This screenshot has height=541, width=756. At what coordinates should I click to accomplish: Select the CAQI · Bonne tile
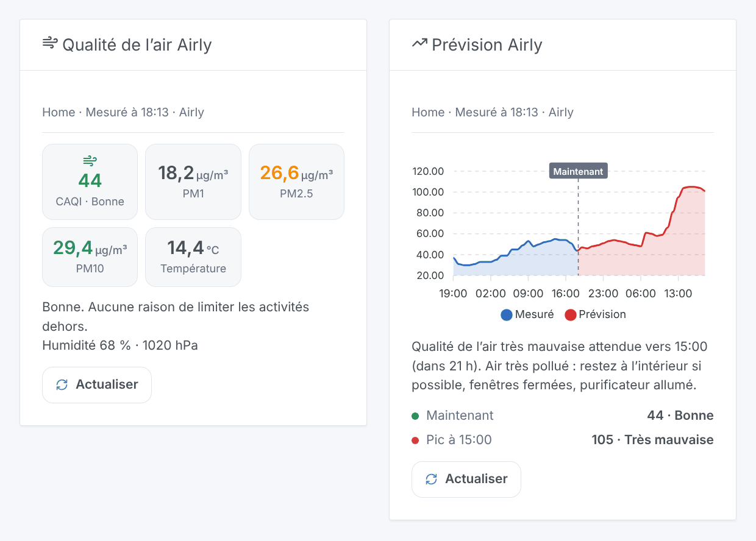tap(90, 182)
